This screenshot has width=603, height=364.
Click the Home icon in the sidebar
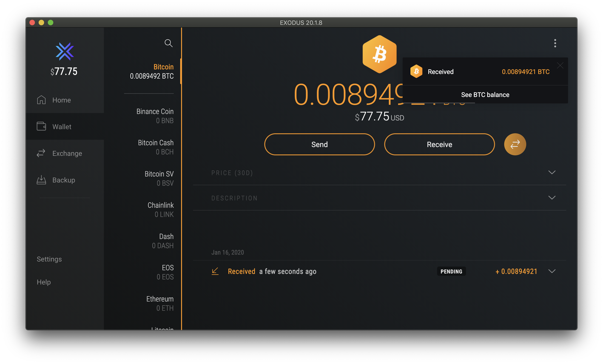pyautogui.click(x=41, y=100)
